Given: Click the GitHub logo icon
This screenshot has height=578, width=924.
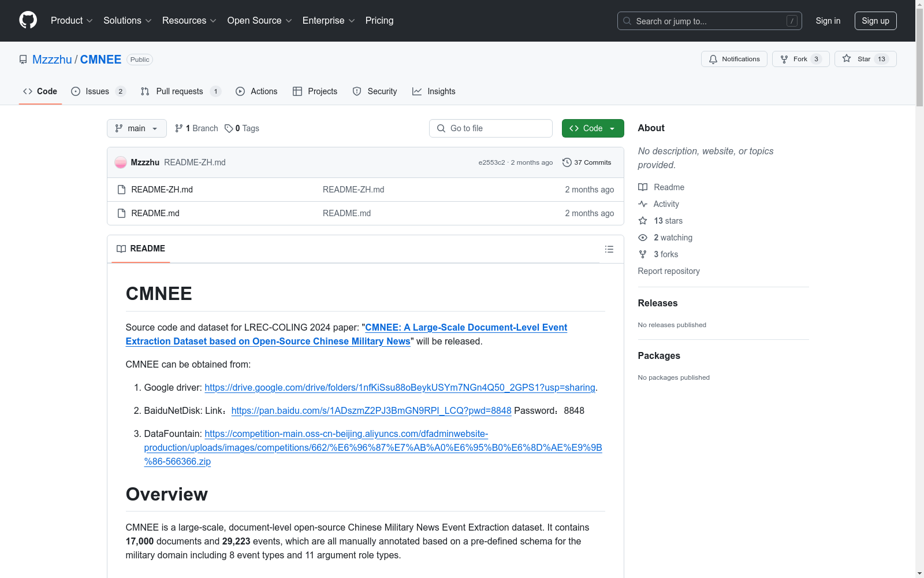Looking at the screenshot, I should pos(28,20).
